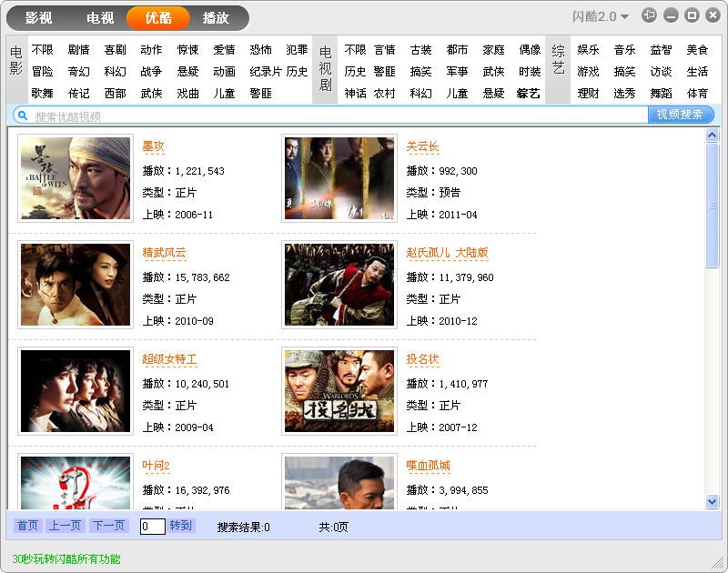Choose 战争 in movie genres

coord(151,72)
